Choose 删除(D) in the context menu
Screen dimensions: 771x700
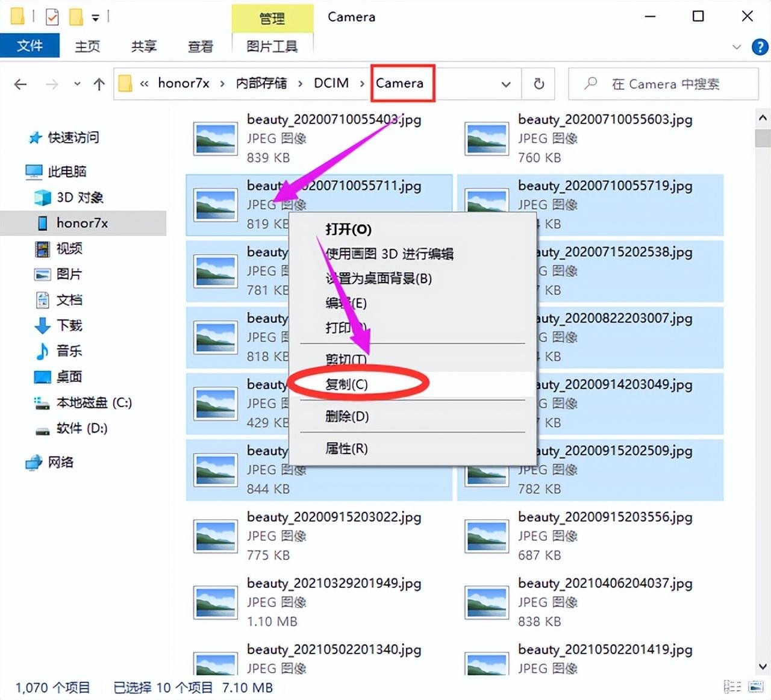413,416
